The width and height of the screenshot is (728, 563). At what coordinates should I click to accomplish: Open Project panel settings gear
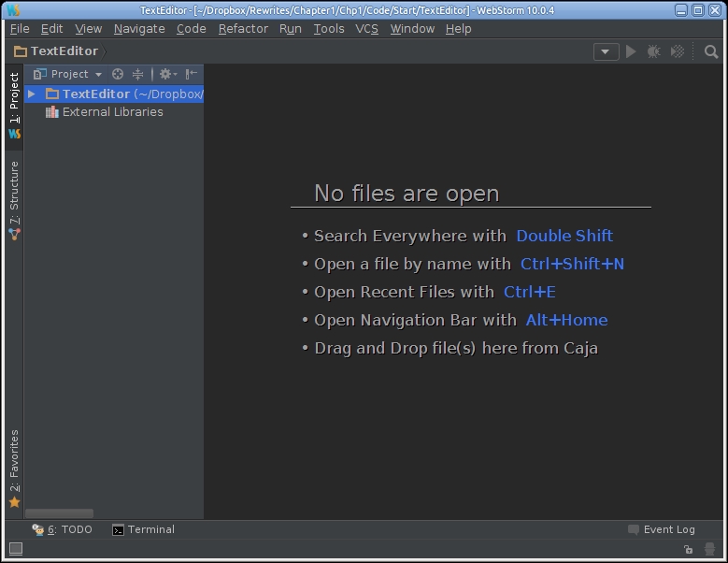pyautogui.click(x=167, y=74)
